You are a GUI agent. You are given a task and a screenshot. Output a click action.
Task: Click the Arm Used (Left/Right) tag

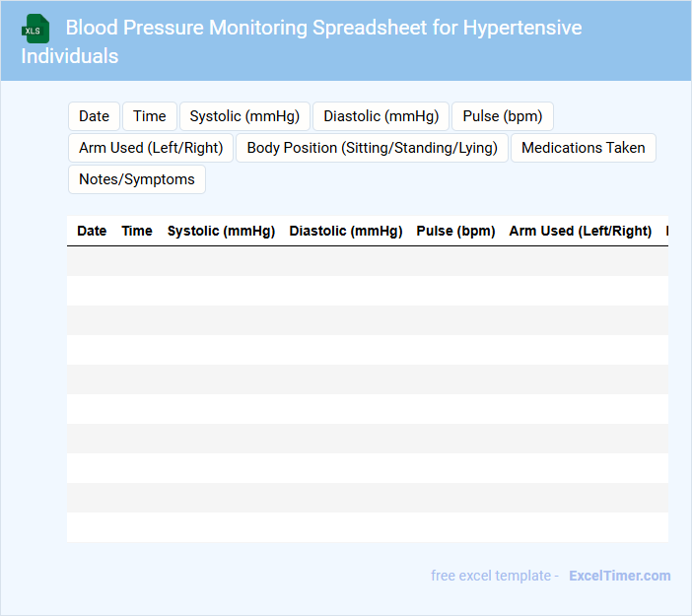tap(151, 148)
